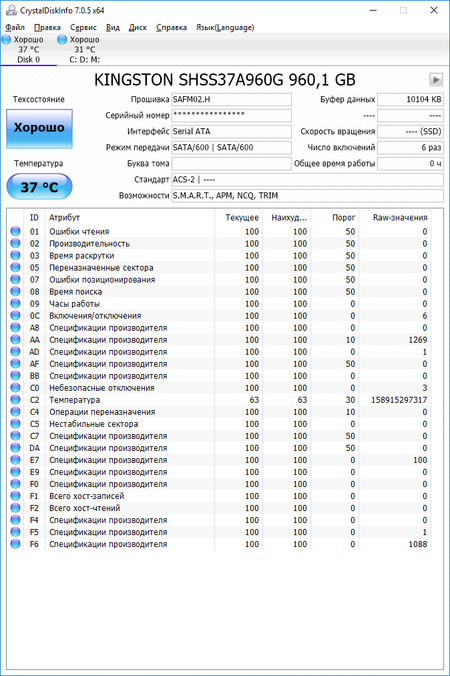Click status orb for attribute A8
The image size is (450, 676).
coord(16,328)
